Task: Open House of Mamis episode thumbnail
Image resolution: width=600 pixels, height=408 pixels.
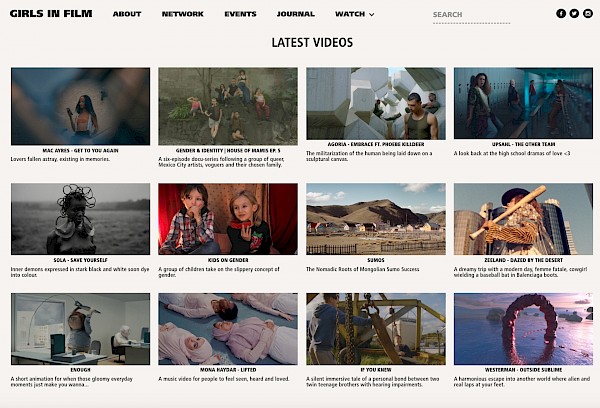Action: pos(228,105)
